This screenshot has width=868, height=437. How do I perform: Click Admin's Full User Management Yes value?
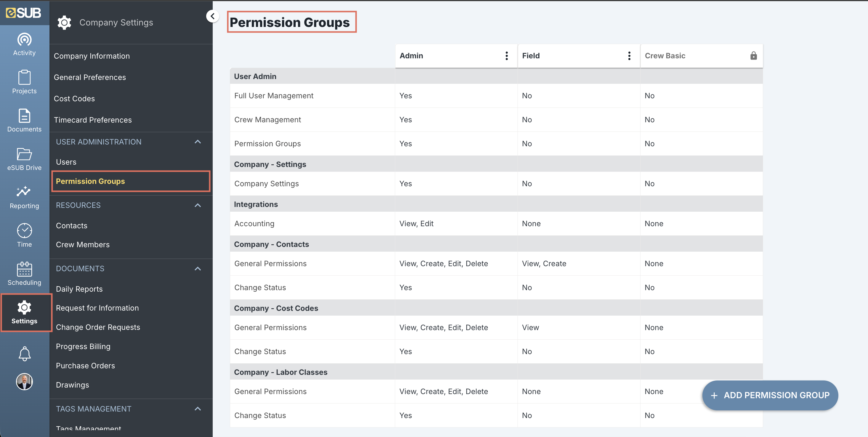click(405, 96)
